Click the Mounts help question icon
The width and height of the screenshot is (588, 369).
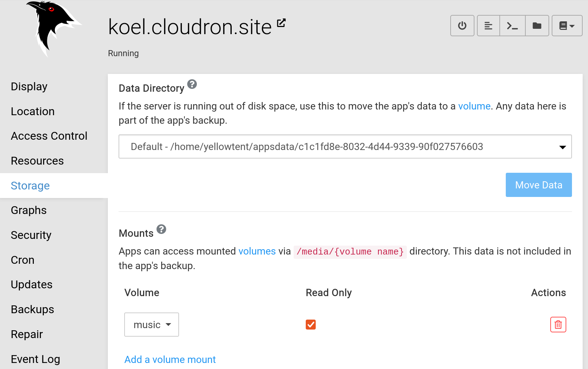(161, 229)
